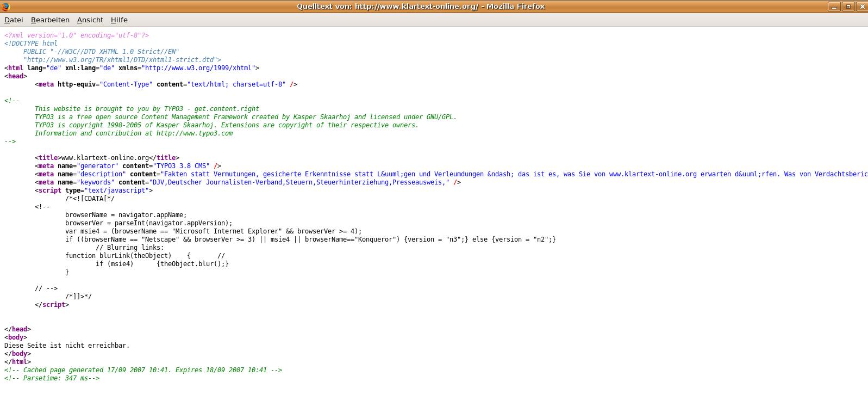Click the "TYPO3 is copyright 1998-2005" line
The width and height of the screenshot is (868, 394).
click(227, 125)
